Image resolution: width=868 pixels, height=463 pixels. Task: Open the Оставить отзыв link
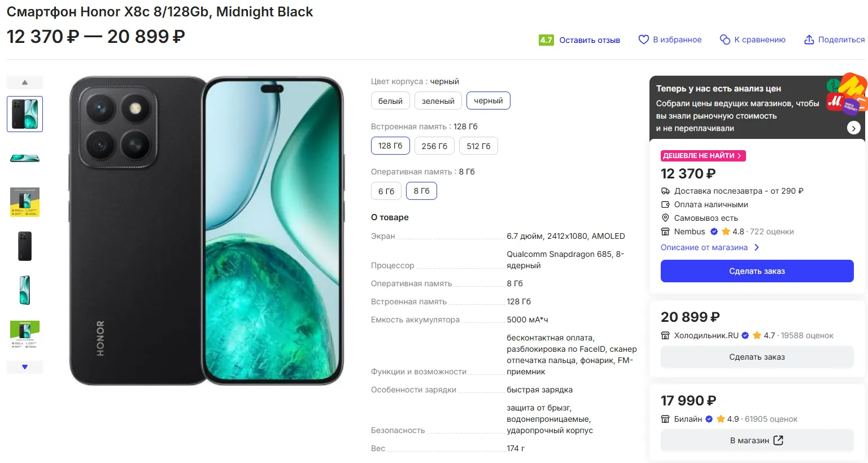(x=590, y=40)
